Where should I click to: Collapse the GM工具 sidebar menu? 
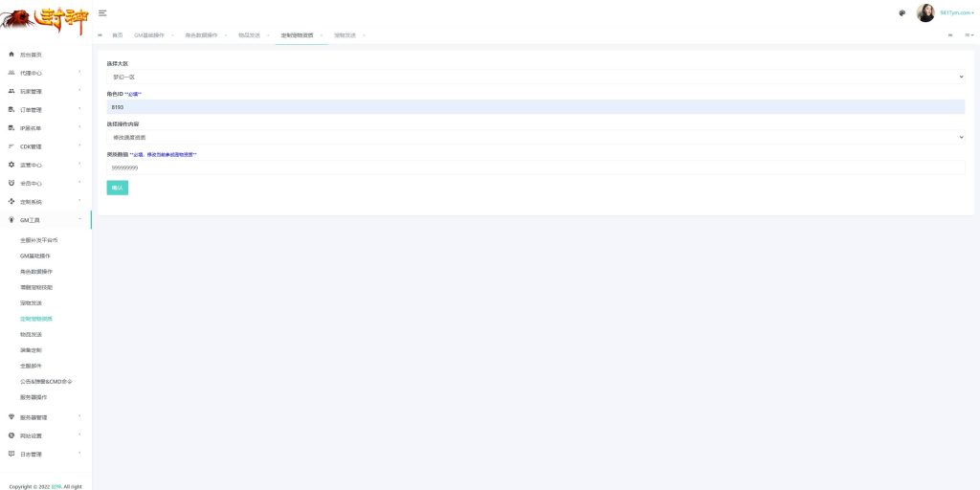point(46,220)
